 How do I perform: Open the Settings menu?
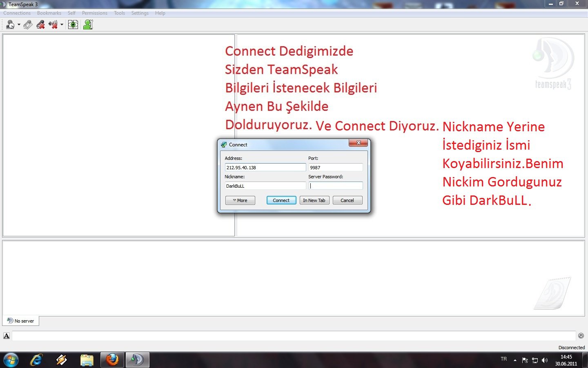click(x=140, y=13)
